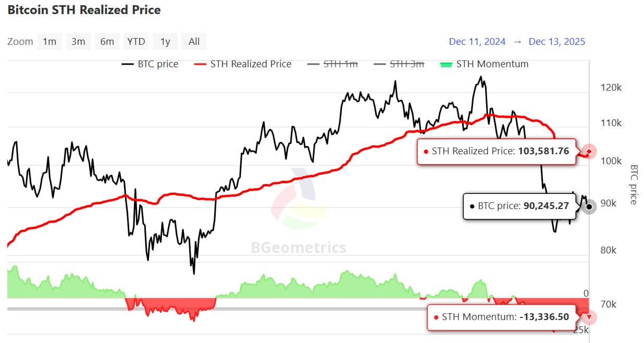The width and height of the screenshot is (644, 343).
Task: Click the STH Realized Price 103,581.76 tooltip
Action: [x=496, y=152]
